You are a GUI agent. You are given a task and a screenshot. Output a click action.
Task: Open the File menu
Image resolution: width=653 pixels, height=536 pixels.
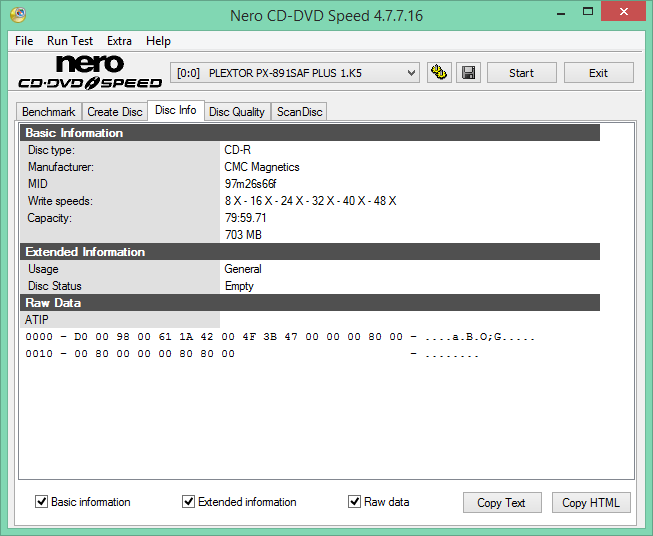click(24, 41)
